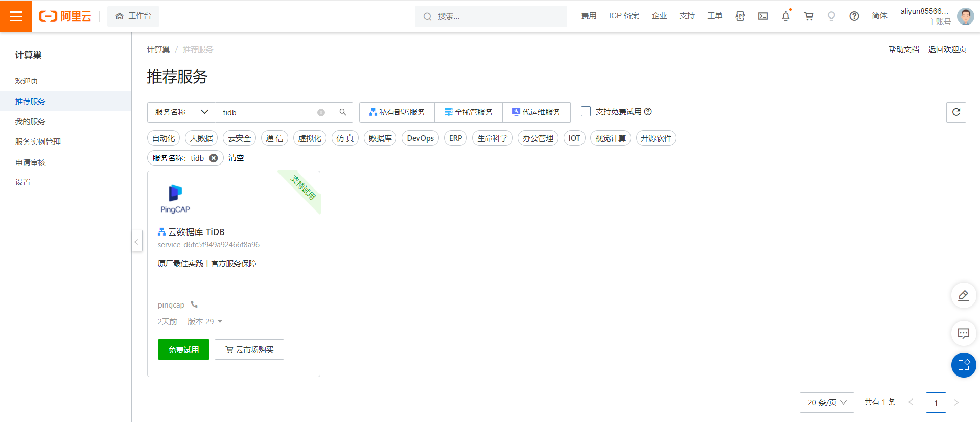Screen dimensions: 980x422
Task: Select the 数据库 category tag
Action: point(380,138)
